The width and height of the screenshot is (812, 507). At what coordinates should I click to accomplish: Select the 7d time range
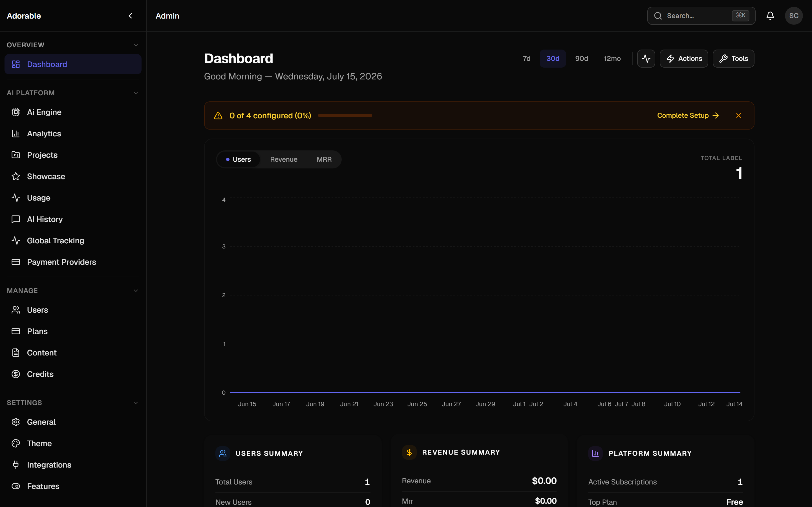[526, 59]
